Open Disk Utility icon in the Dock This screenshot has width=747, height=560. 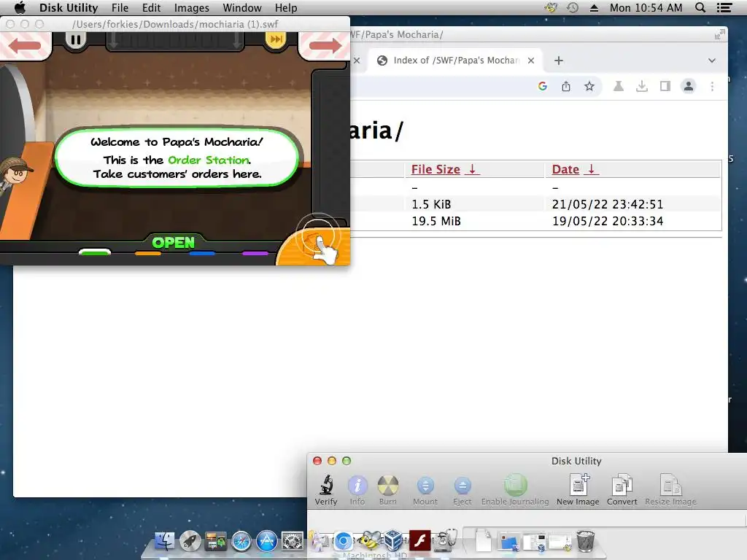tap(446, 540)
